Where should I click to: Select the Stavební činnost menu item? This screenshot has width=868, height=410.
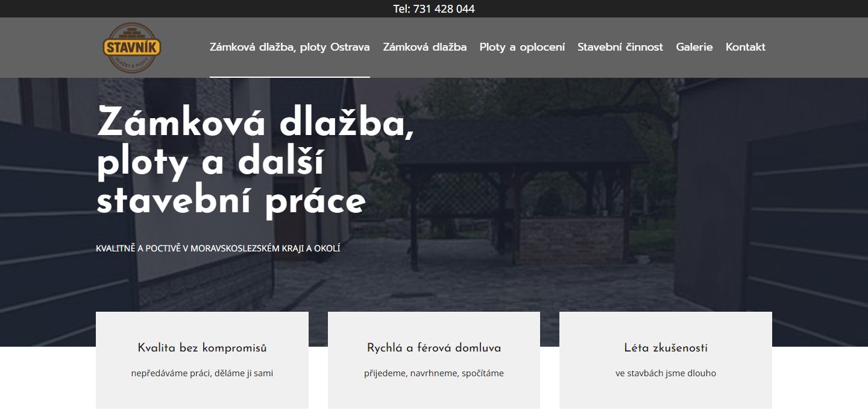click(620, 47)
